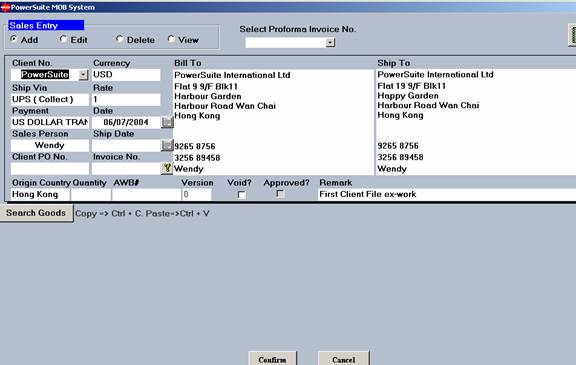
Task: Click Bill To contact name Wendy
Action: point(189,169)
